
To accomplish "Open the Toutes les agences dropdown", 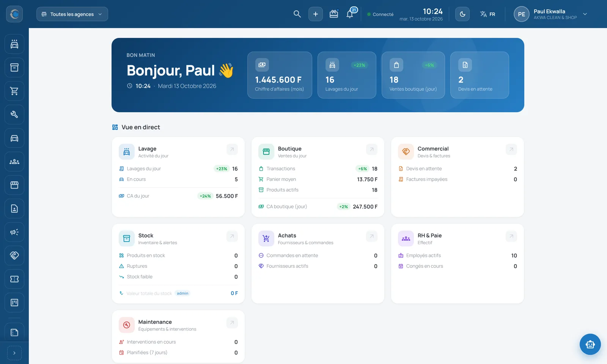I will pos(72,14).
